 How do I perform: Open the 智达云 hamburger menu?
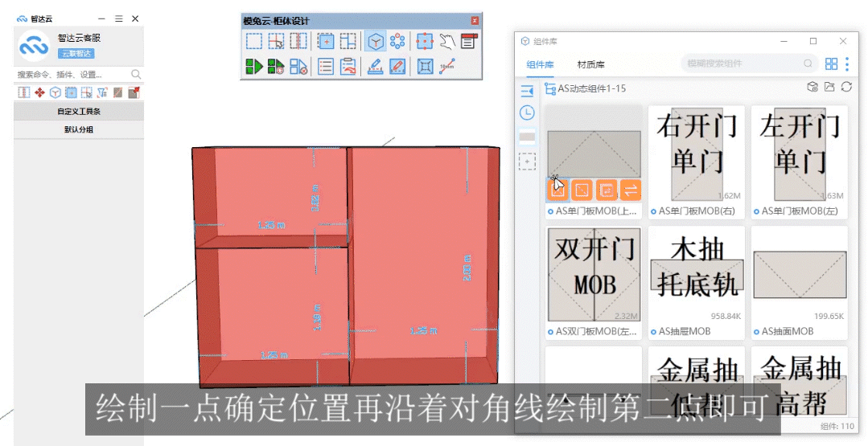click(118, 18)
